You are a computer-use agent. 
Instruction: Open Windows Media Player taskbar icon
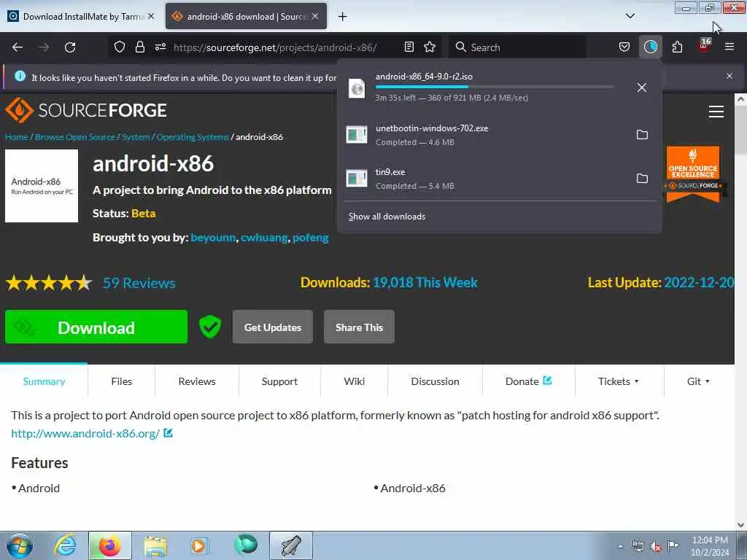coord(199,545)
